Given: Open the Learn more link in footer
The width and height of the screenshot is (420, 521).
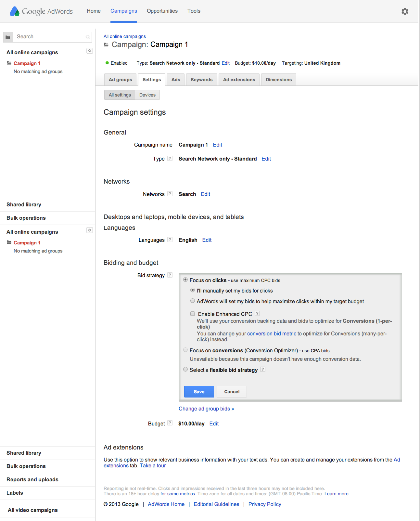Looking at the screenshot, I should click(336, 494).
